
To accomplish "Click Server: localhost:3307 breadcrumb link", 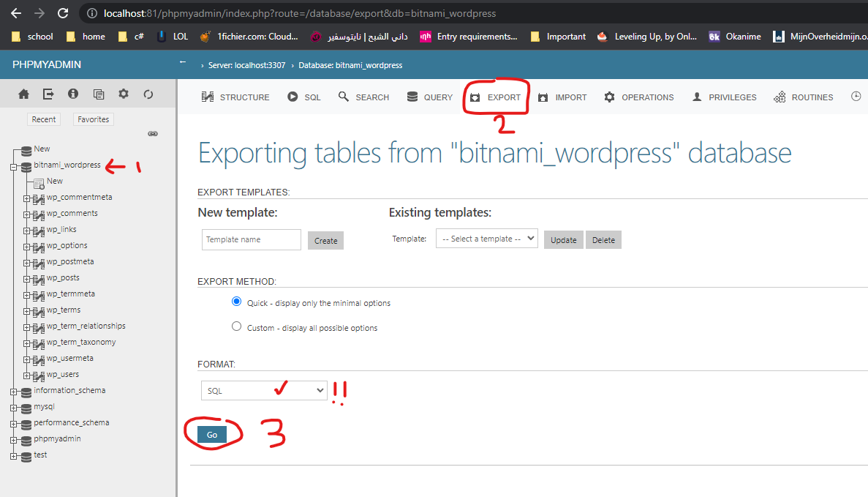I will [x=247, y=65].
